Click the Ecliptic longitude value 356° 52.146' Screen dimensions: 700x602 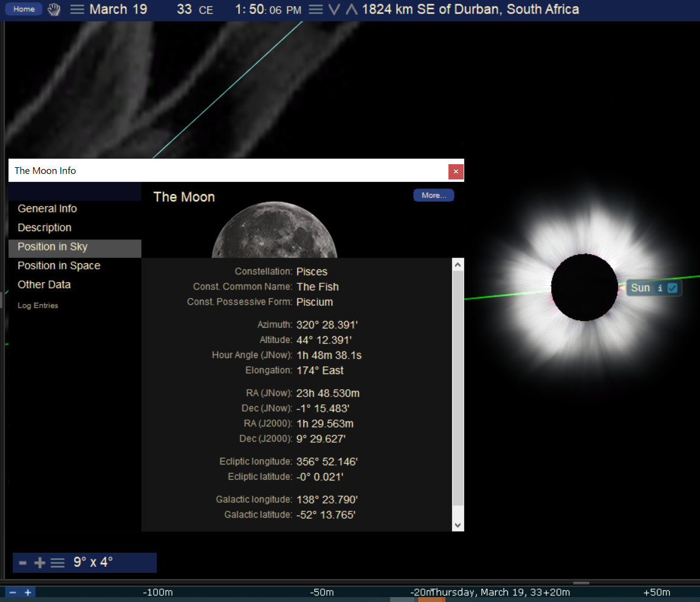[327, 462]
